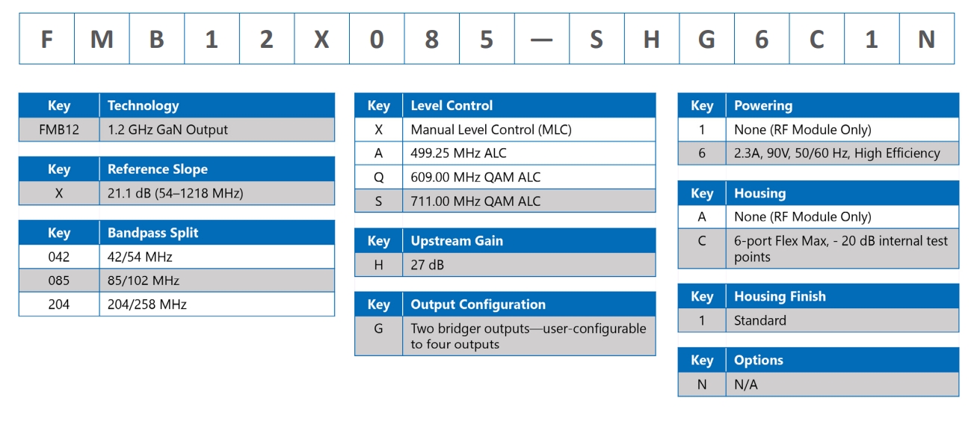Select the X key in the Reference Slope table
980x431 pixels.
[59, 193]
